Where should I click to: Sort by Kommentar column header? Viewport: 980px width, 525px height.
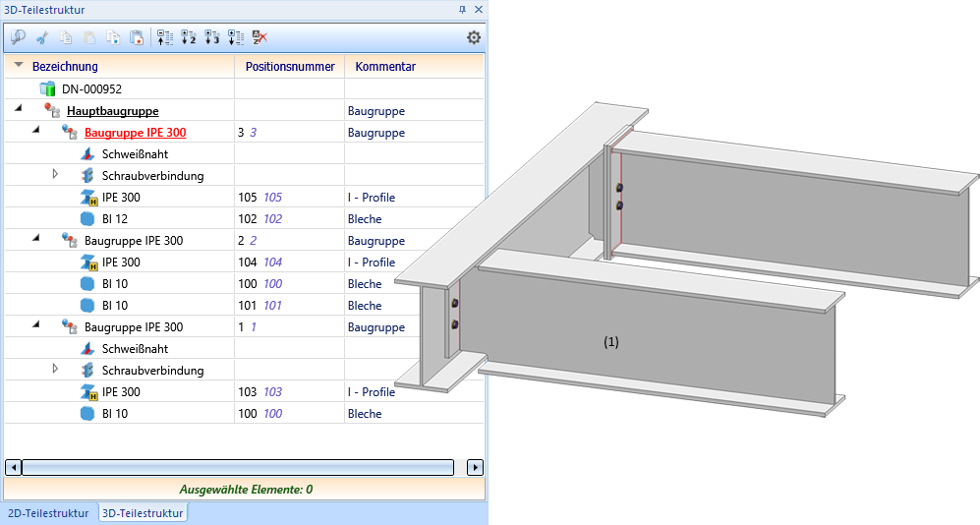click(x=385, y=66)
